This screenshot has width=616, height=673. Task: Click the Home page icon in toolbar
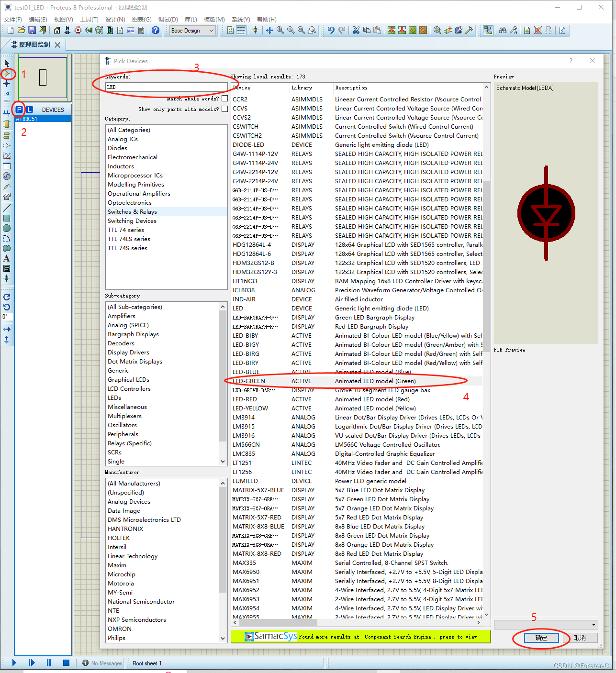pos(57,30)
